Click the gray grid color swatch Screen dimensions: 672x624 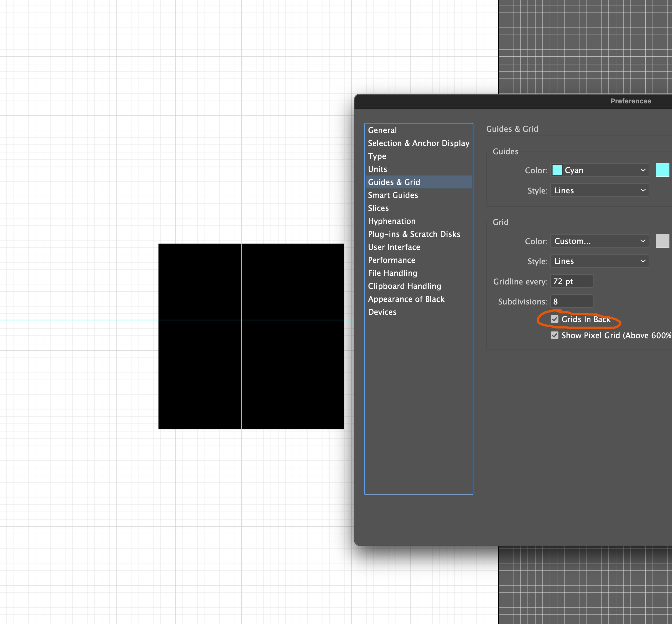663,241
